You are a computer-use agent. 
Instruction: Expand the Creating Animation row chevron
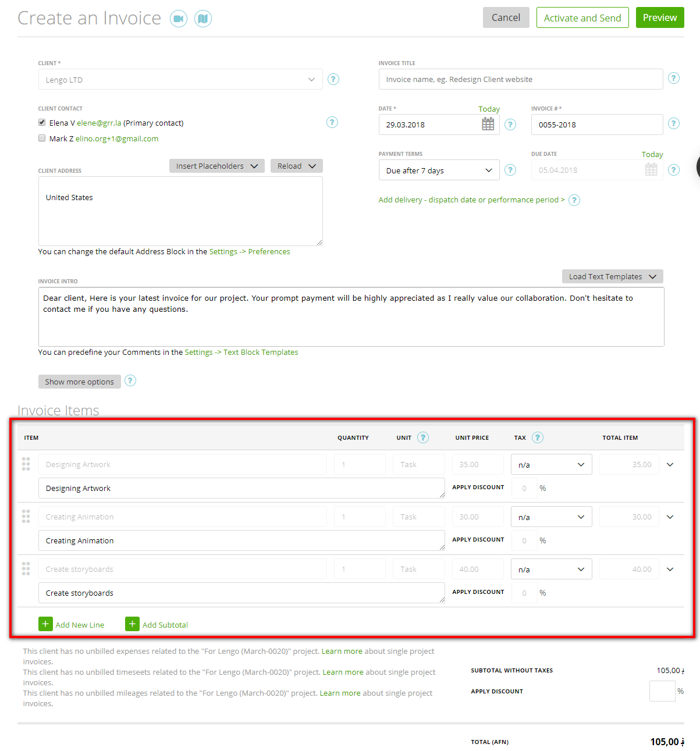670,517
